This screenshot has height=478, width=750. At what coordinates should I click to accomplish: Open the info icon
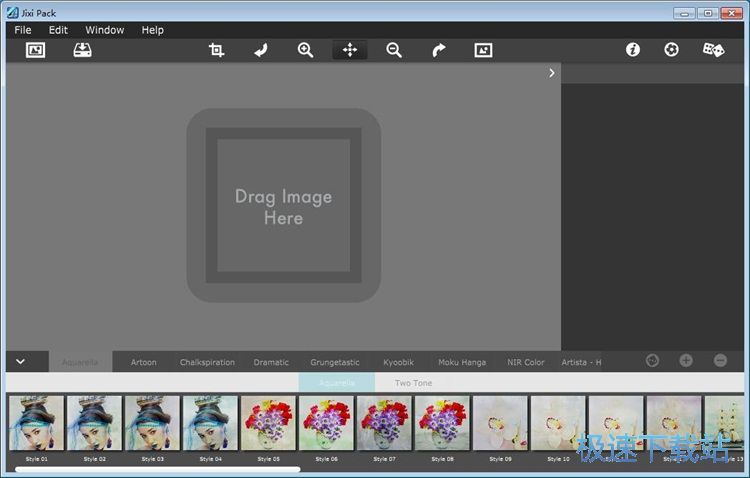point(633,50)
